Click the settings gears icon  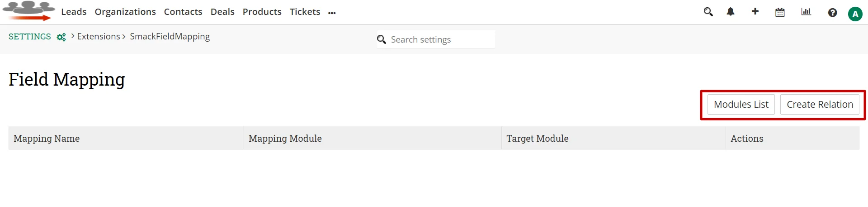[x=61, y=37]
